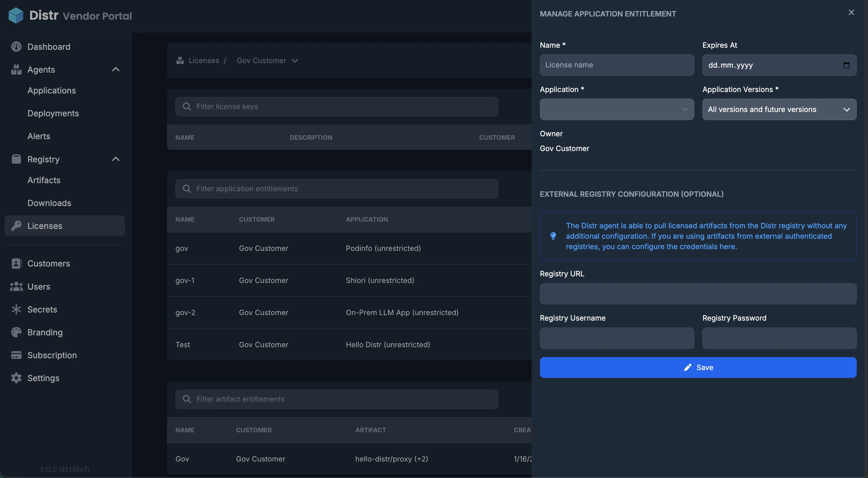
Task: Open the Downloads page
Action: coord(49,203)
